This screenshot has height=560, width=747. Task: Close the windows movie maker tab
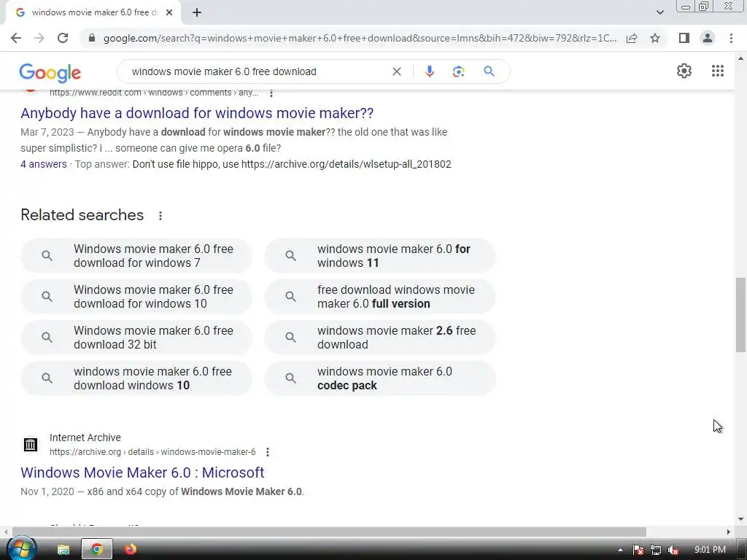(x=169, y=13)
